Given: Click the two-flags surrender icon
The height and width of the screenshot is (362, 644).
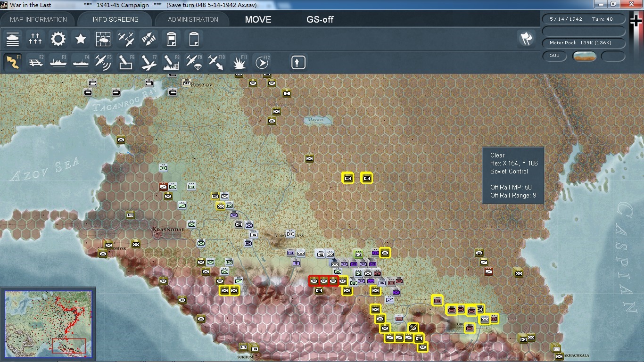Looking at the screenshot, I should [x=526, y=39].
